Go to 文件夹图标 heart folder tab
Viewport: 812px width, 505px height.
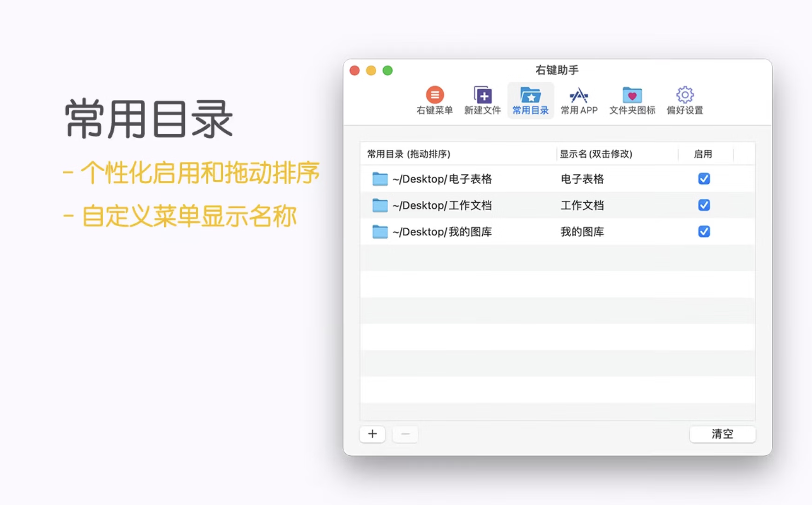tap(632, 100)
